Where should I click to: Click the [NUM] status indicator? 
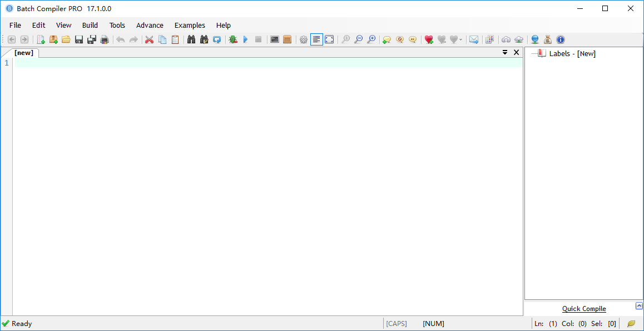pos(433,324)
